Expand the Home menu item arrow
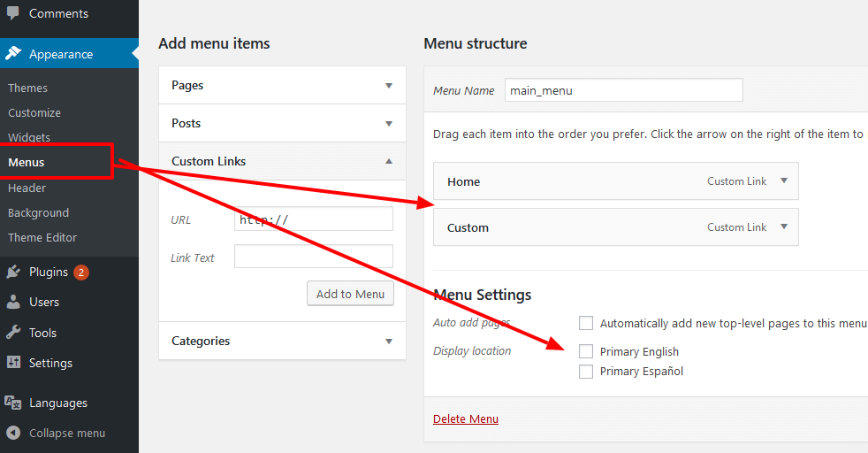Viewport: 868px width, 453px height. [784, 180]
